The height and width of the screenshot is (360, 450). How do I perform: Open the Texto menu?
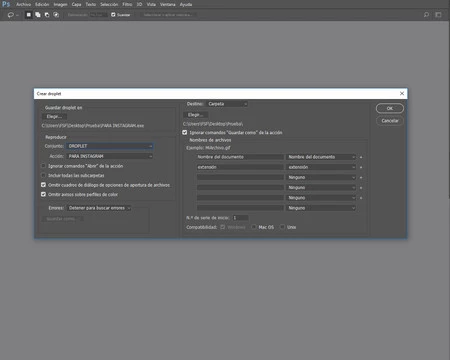pos(91,4)
